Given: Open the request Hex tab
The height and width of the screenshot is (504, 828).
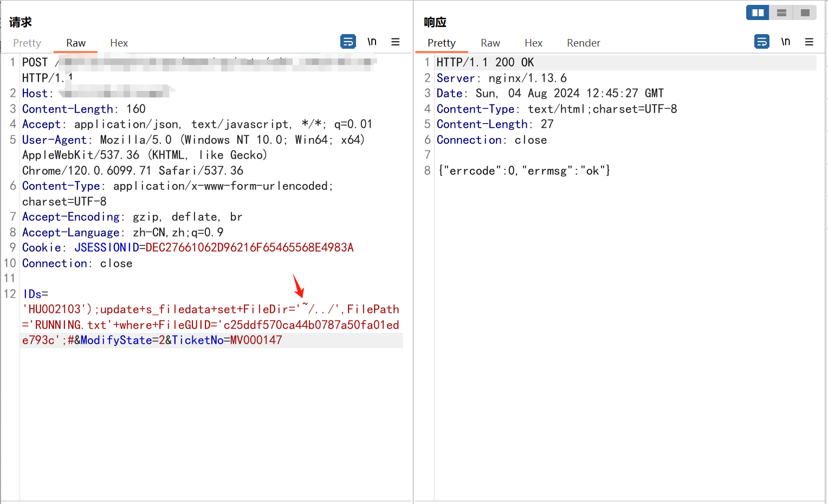Looking at the screenshot, I should click(x=119, y=43).
